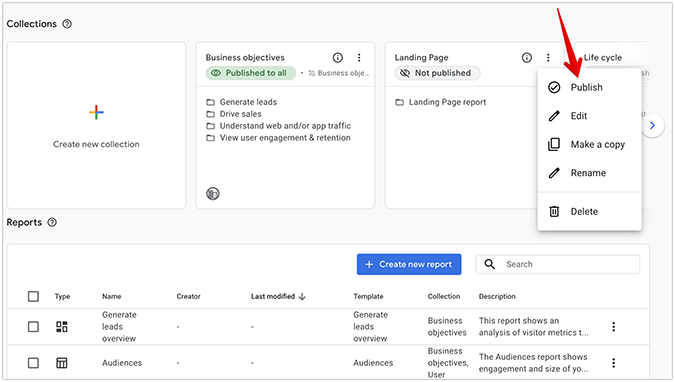Image resolution: width=675 pixels, height=382 pixels.
Task: Click the Search reports input field
Action: click(x=557, y=264)
